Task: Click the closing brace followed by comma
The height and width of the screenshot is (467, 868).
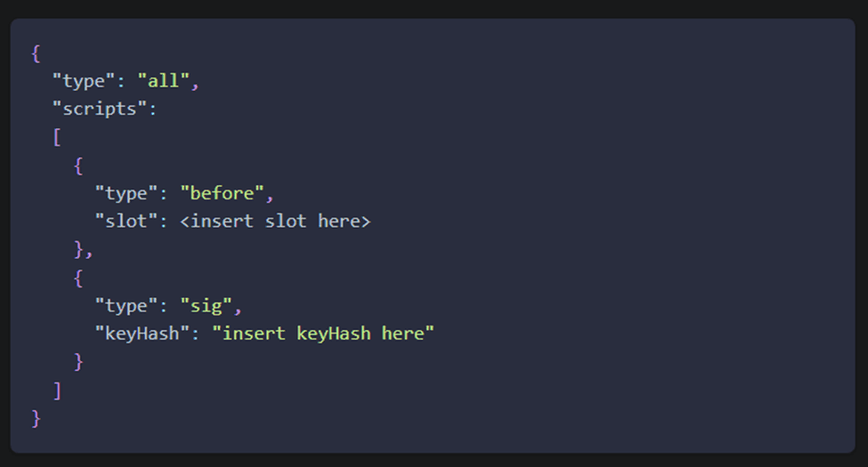Action: [x=83, y=250]
